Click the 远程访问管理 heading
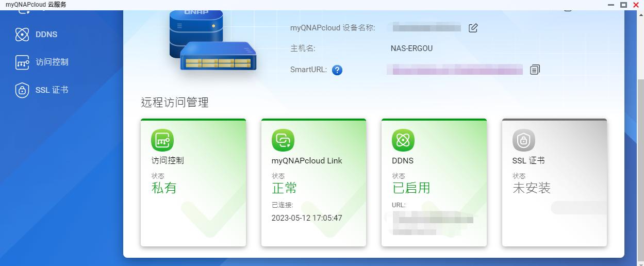 pos(175,102)
